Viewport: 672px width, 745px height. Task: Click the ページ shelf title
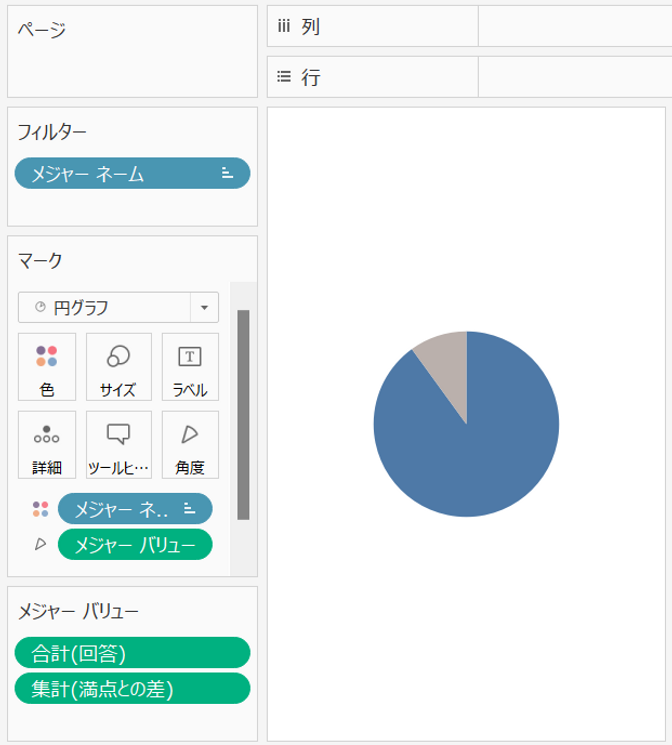pos(42,29)
